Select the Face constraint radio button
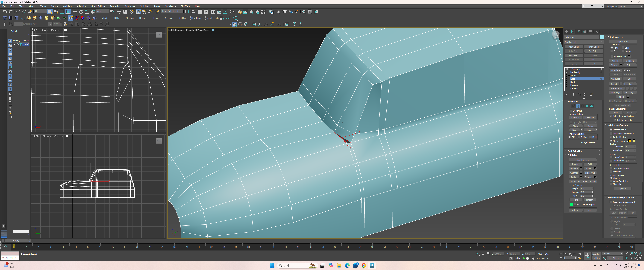Viewport: 644px width, 270px height. coord(612,51)
